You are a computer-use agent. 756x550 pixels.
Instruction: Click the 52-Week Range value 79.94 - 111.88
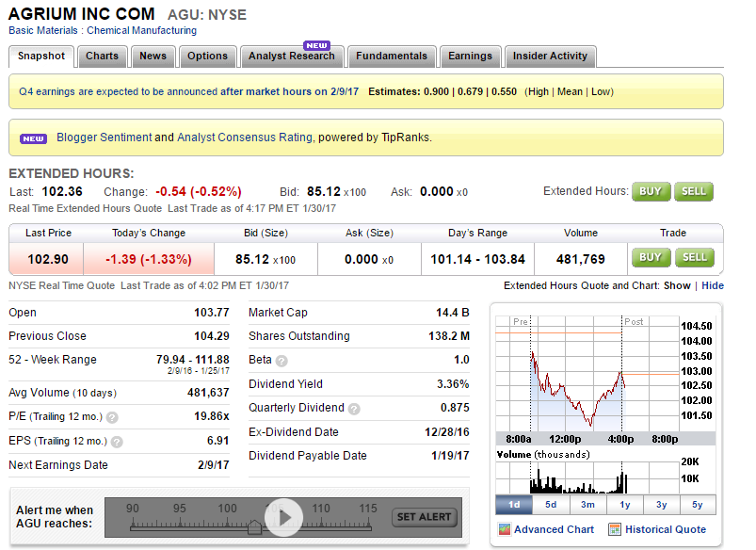coord(192,360)
